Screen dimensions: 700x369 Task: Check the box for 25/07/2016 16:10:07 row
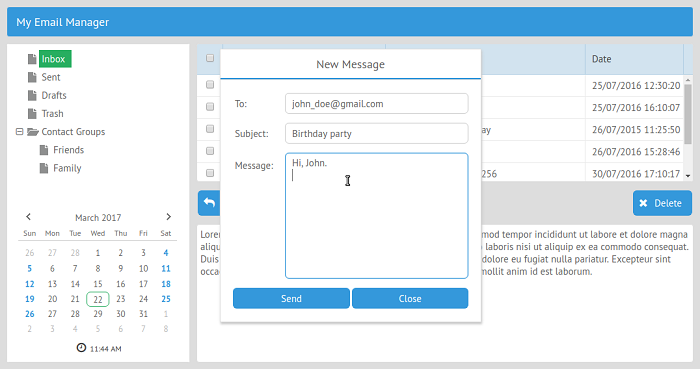tap(210, 107)
